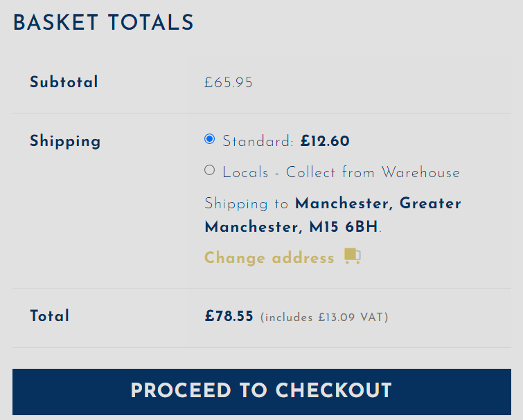Click the Shipping row label
The image size is (523, 420).
click(65, 141)
